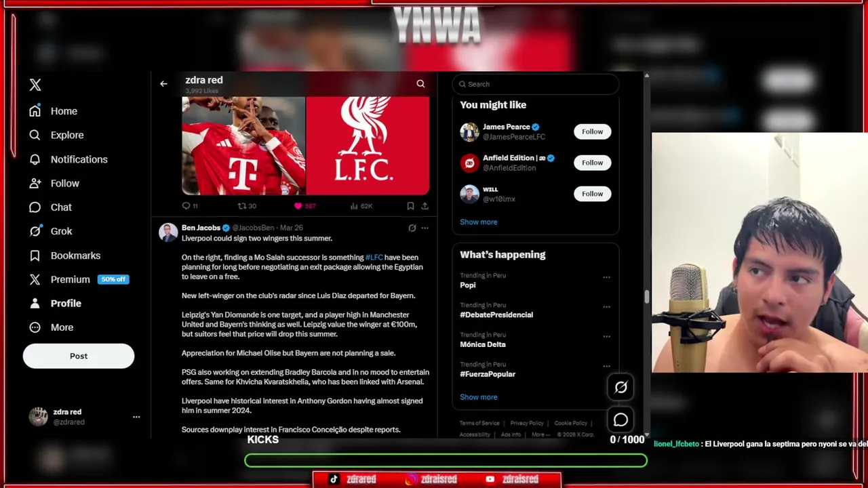This screenshot has height=488, width=868.
Task: Open options for Mónica Delta trend
Action: pos(606,336)
